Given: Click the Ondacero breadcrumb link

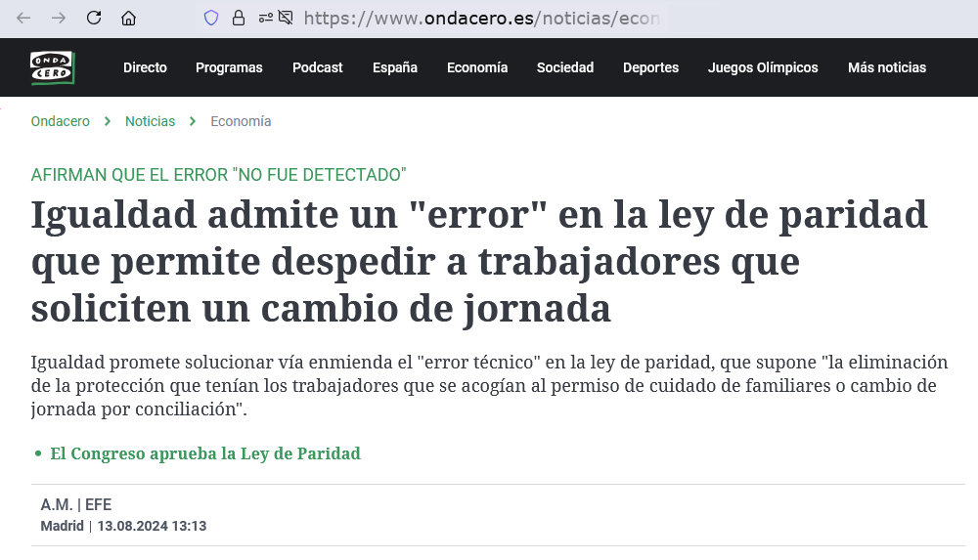Looking at the screenshot, I should (x=60, y=121).
